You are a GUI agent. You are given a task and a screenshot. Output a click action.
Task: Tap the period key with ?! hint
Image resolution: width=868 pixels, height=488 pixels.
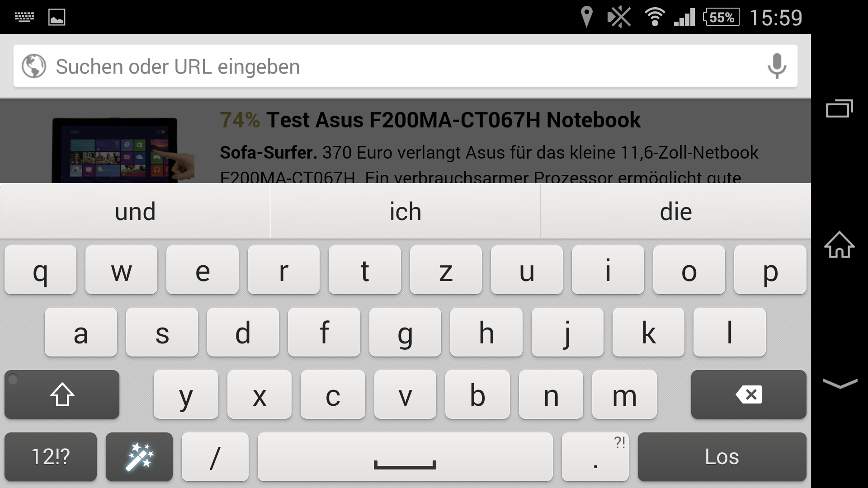pyautogui.click(x=595, y=457)
